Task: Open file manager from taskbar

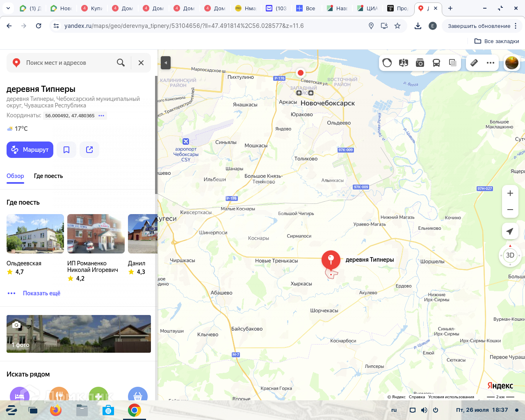Action: pyautogui.click(x=82, y=410)
